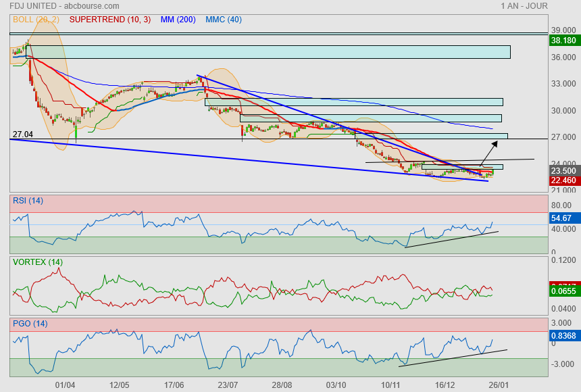Click the green 0.0655 Vortex value tag

coord(564,291)
